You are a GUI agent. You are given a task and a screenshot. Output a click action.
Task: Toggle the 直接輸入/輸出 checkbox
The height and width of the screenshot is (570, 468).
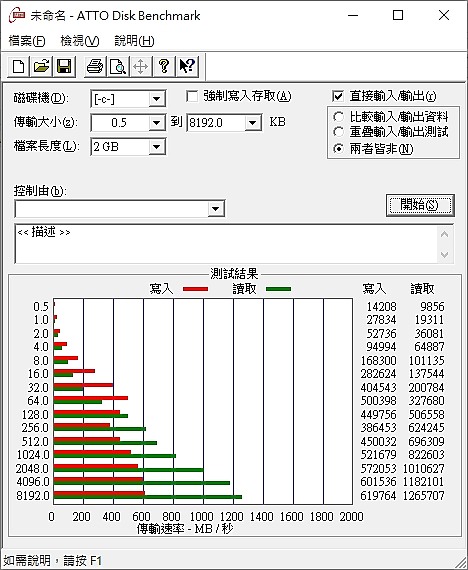tap(338, 96)
